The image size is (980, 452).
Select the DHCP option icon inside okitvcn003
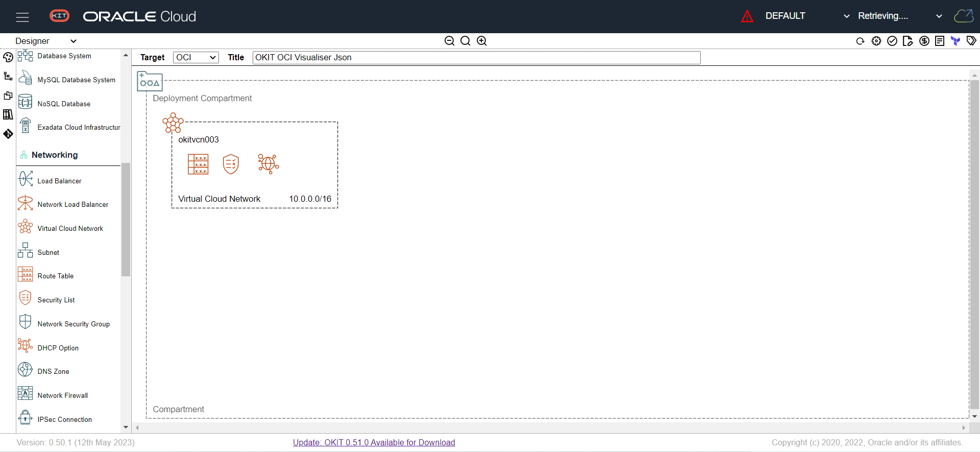[268, 164]
